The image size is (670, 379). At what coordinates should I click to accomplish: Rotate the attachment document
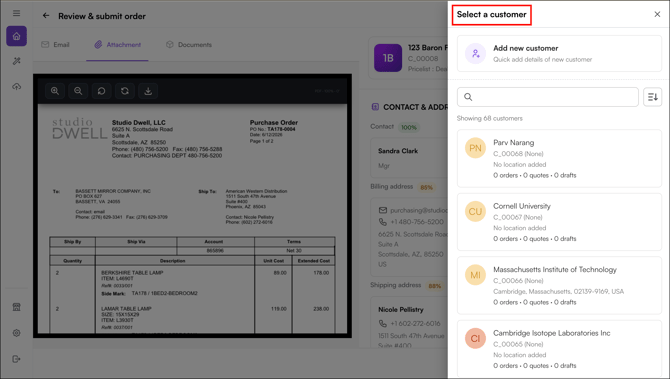pyautogui.click(x=101, y=91)
